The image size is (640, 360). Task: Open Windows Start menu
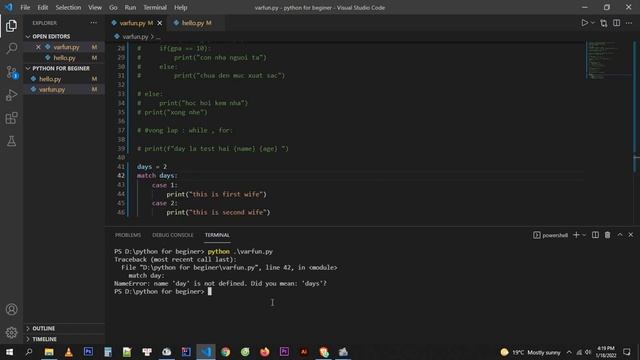pyautogui.click(x=9, y=352)
